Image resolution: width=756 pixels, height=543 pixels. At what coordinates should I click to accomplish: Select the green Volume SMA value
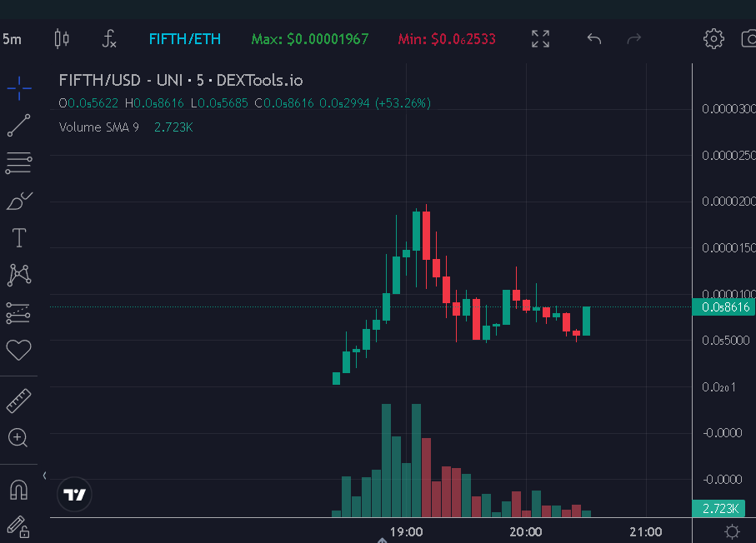pos(173,127)
